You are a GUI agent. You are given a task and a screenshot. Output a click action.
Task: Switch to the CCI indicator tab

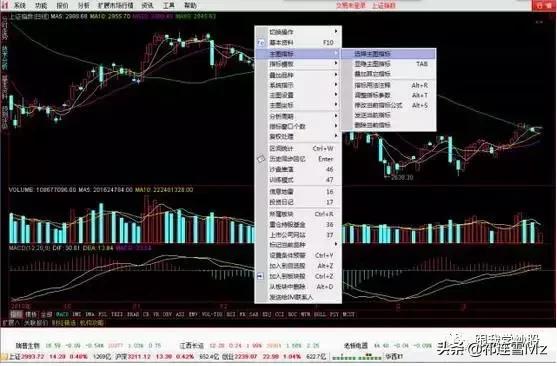click(279, 314)
